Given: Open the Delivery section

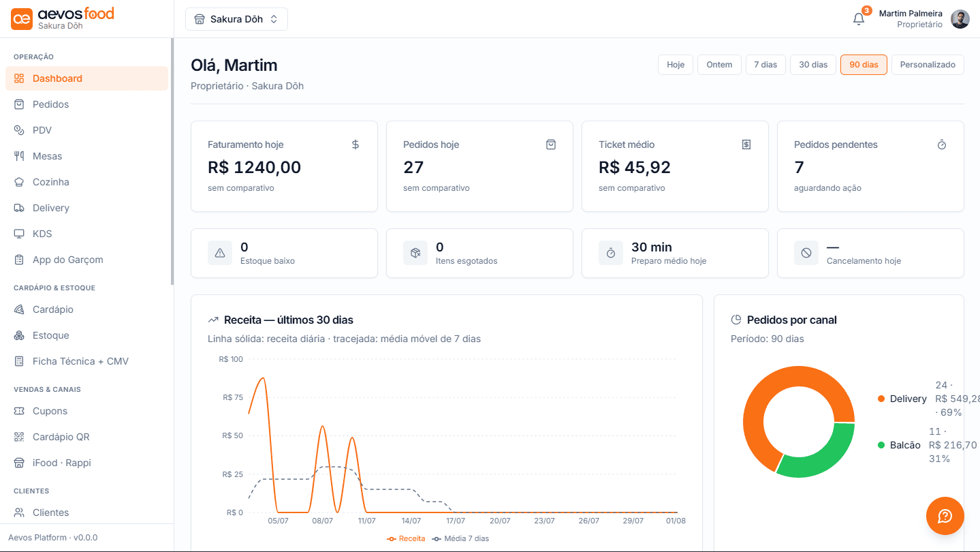Looking at the screenshot, I should pyautogui.click(x=86, y=208).
